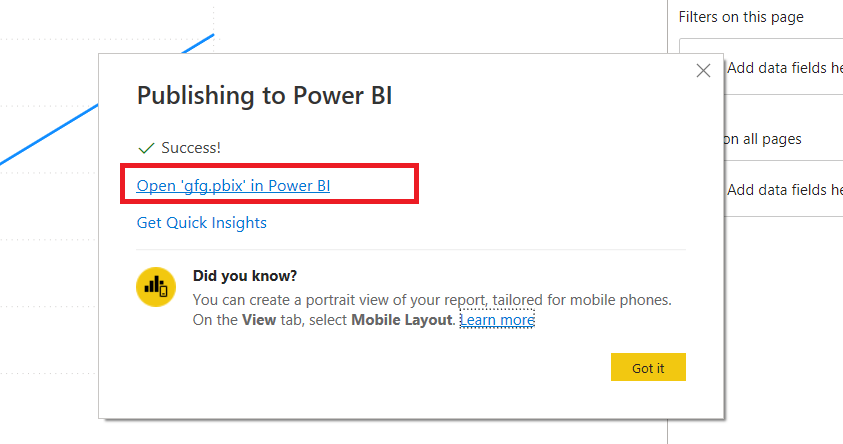This screenshot has height=444, width=843.
Task: Click the yellow Did you know tip icon
Action: 156,287
